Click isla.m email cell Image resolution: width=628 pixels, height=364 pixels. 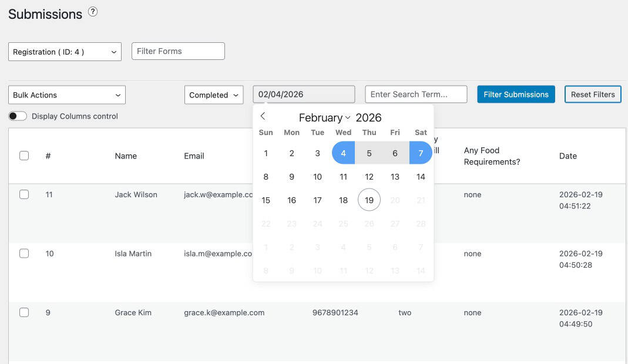click(218, 254)
